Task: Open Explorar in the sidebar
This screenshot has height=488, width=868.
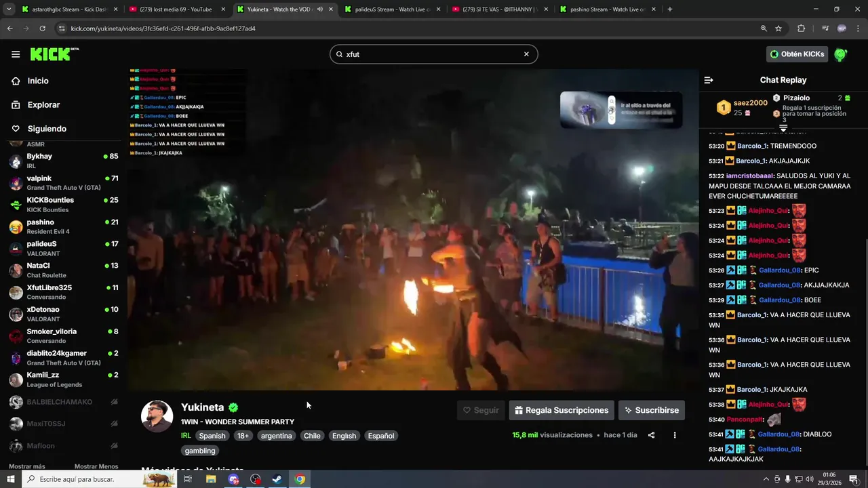Action: 43,104
